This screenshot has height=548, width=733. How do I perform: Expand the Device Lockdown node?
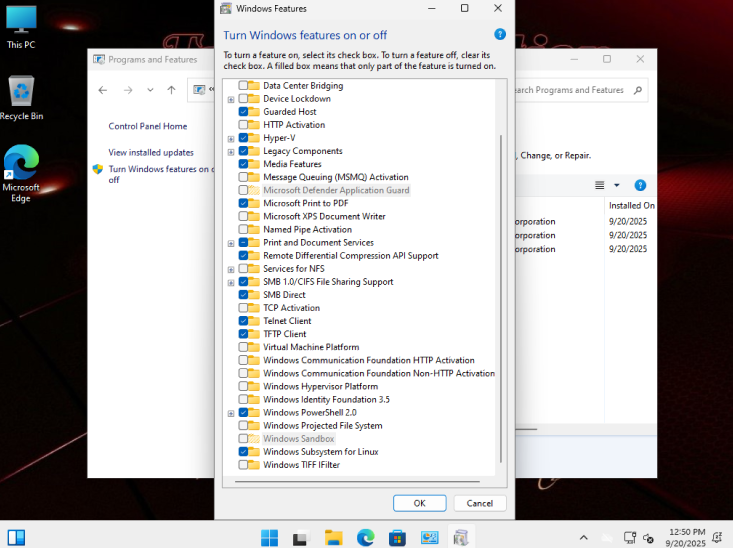(x=231, y=100)
